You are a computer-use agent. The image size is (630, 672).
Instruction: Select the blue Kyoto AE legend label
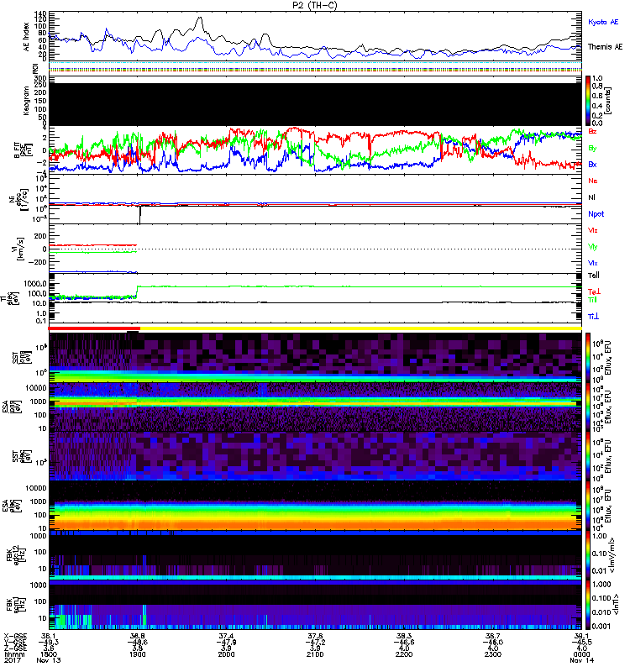[603, 22]
